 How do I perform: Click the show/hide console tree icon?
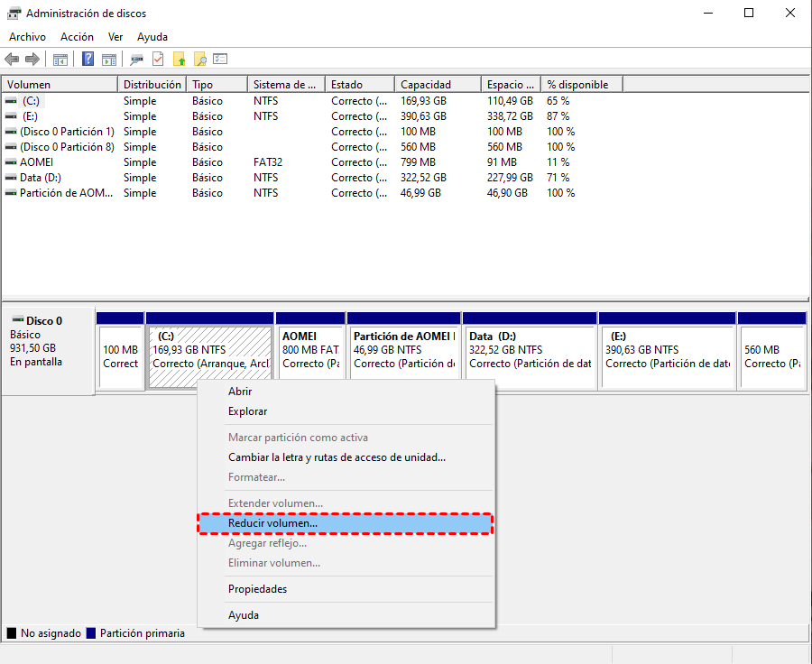coord(60,60)
